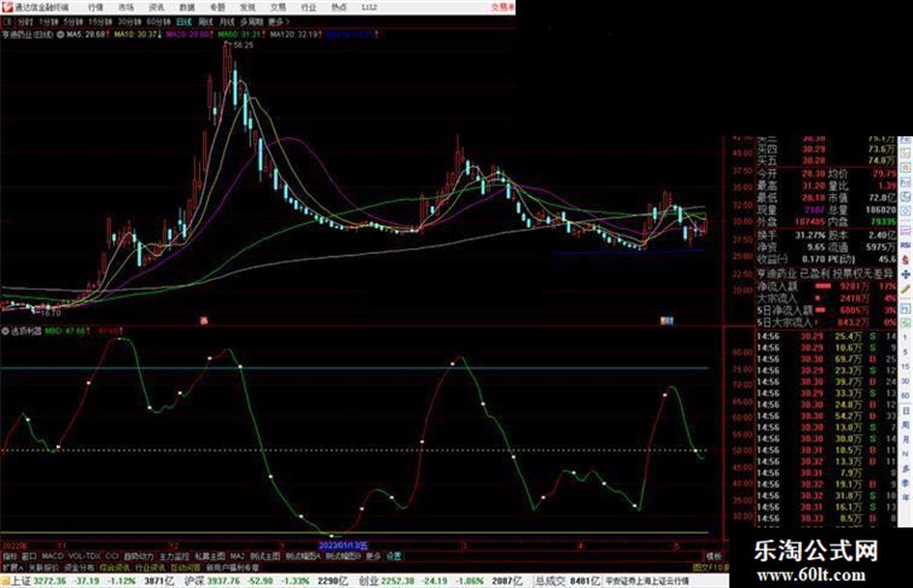Image resolution: width=913 pixels, height=588 pixels.
Task: Open the 互动问答 tab
Action: (x=185, y=567)
